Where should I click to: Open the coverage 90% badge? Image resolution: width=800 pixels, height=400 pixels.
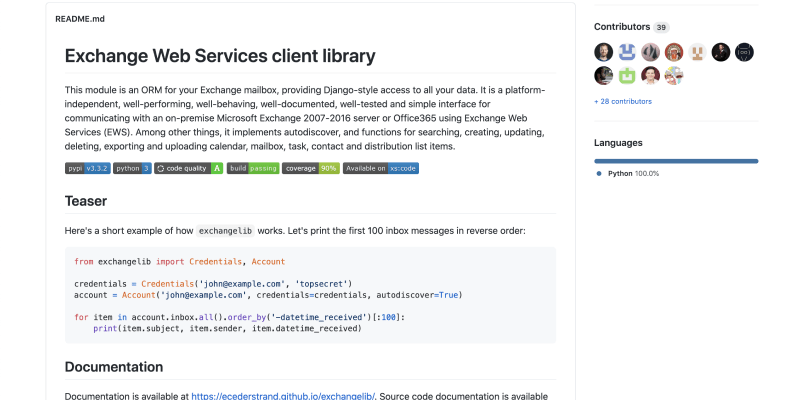310,169
